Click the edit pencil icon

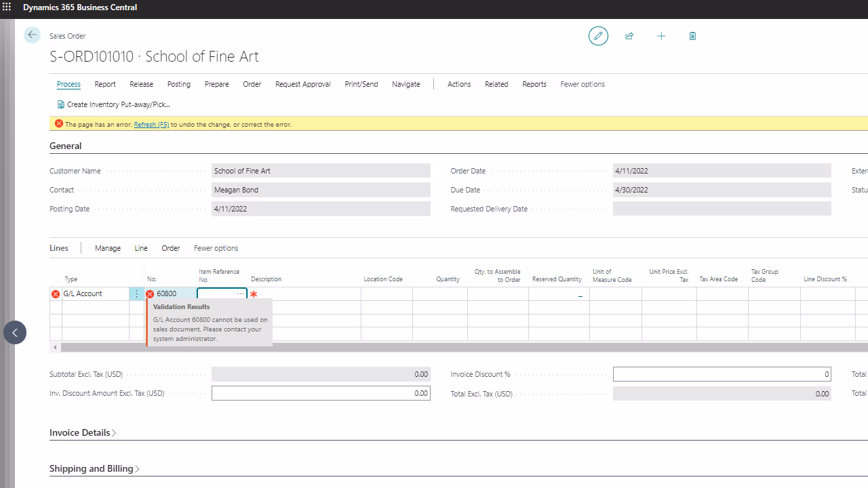tap(598, 36)
